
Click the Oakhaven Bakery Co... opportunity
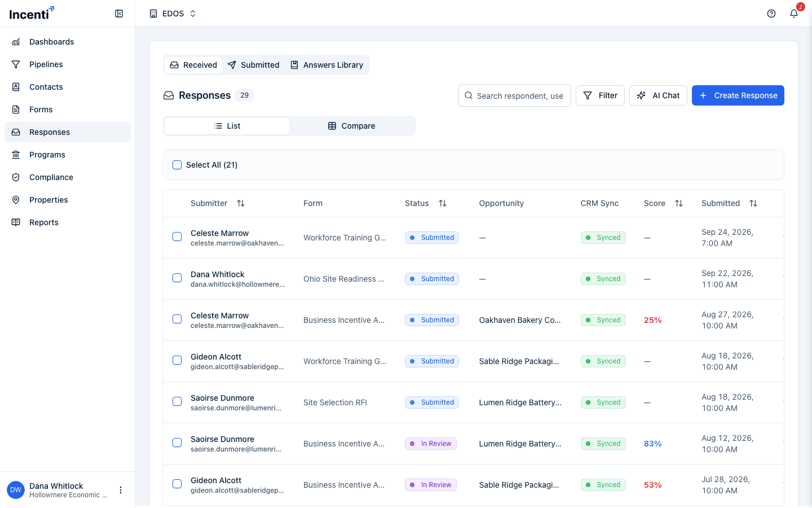520,320
